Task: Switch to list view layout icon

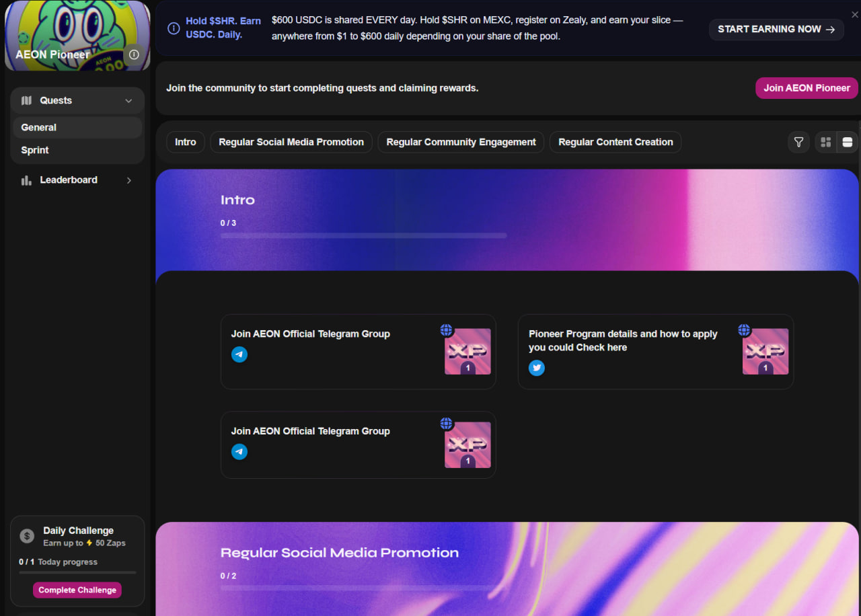Action: pos(848,142)
